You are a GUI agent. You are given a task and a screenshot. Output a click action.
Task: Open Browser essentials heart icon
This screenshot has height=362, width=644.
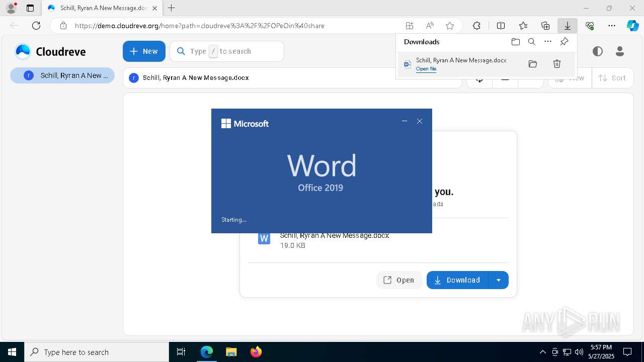tap(590, 26)
